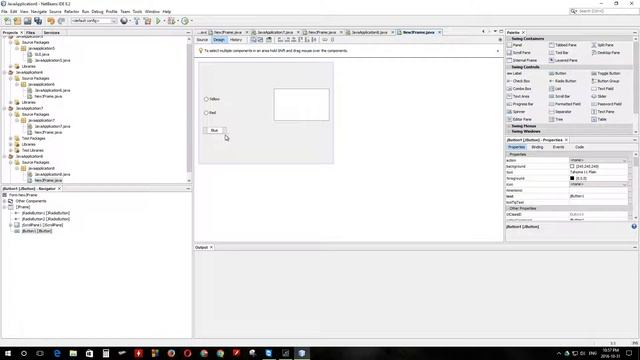The height and width of the screenshot is (360, 640).
Task: Select the Combo Box palette item
Action: coord(519,89)
